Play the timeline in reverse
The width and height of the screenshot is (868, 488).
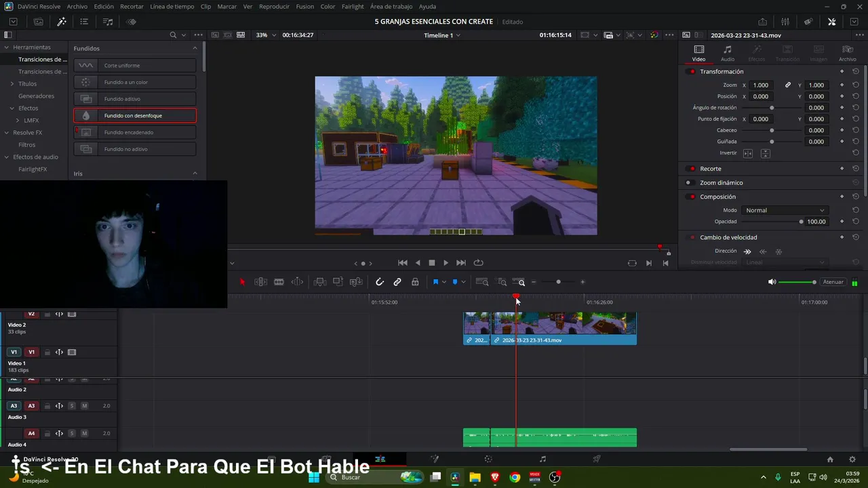(x=418, y=263)
